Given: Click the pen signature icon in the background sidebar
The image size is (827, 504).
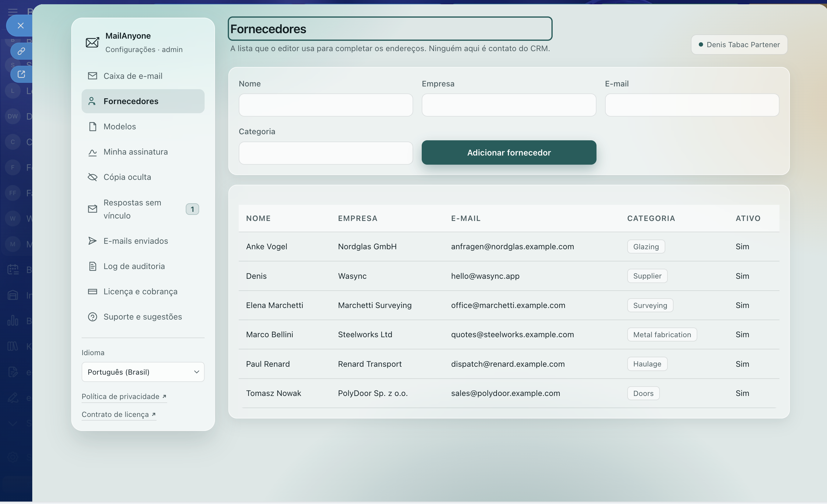Looking at the screenshot, I should pos(13,397).
